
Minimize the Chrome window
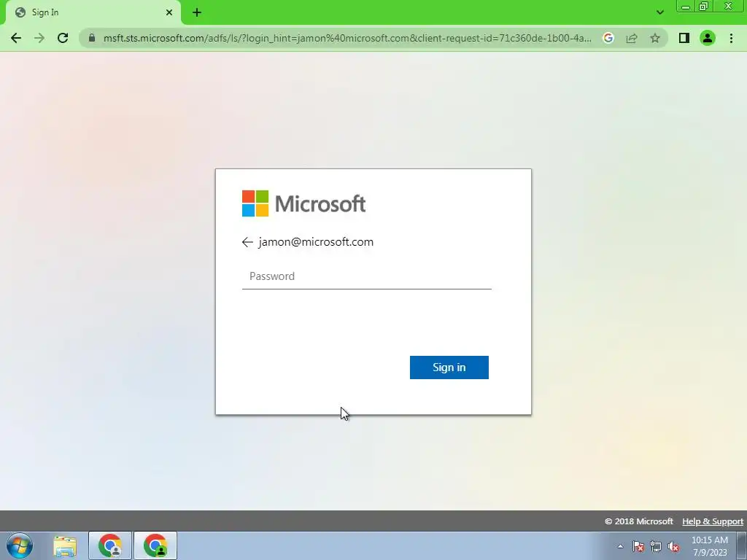coord(686,7)
